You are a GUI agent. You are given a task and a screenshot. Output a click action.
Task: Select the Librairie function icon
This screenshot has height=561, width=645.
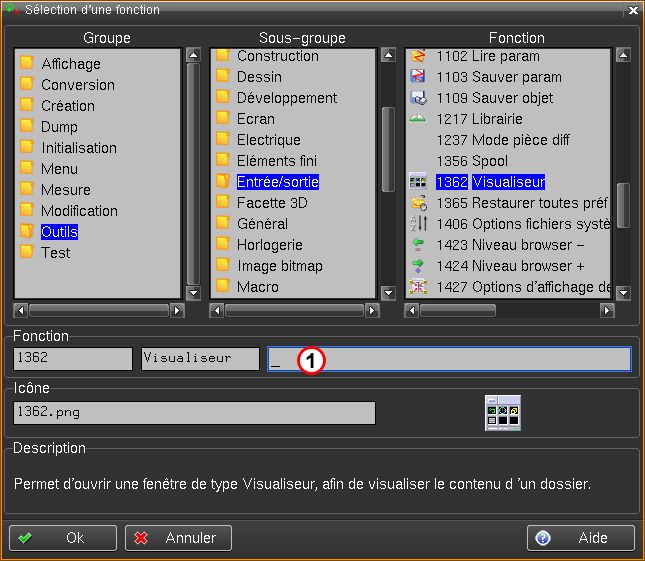(419, 119)
